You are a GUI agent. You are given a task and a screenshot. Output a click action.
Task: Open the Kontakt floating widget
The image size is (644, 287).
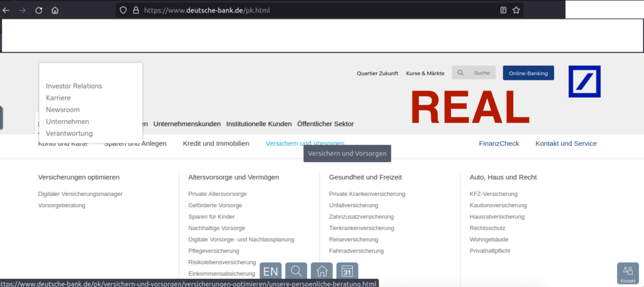tap(627, 273)
